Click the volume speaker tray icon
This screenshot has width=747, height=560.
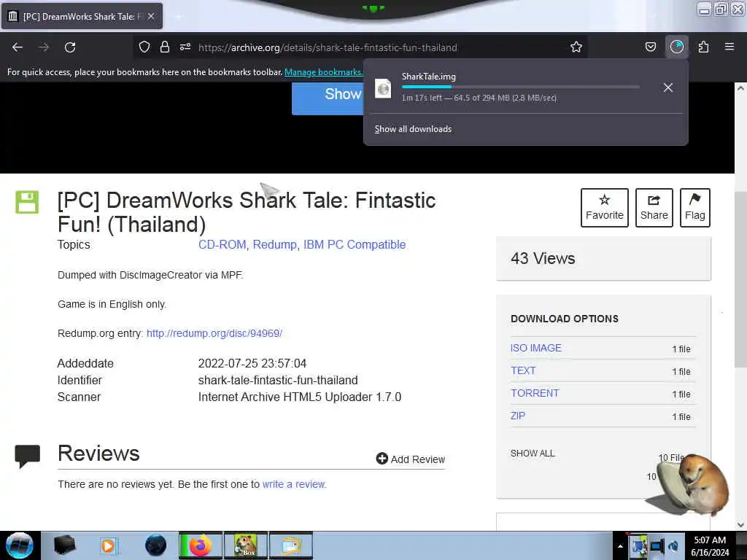[x=673, y=545]
